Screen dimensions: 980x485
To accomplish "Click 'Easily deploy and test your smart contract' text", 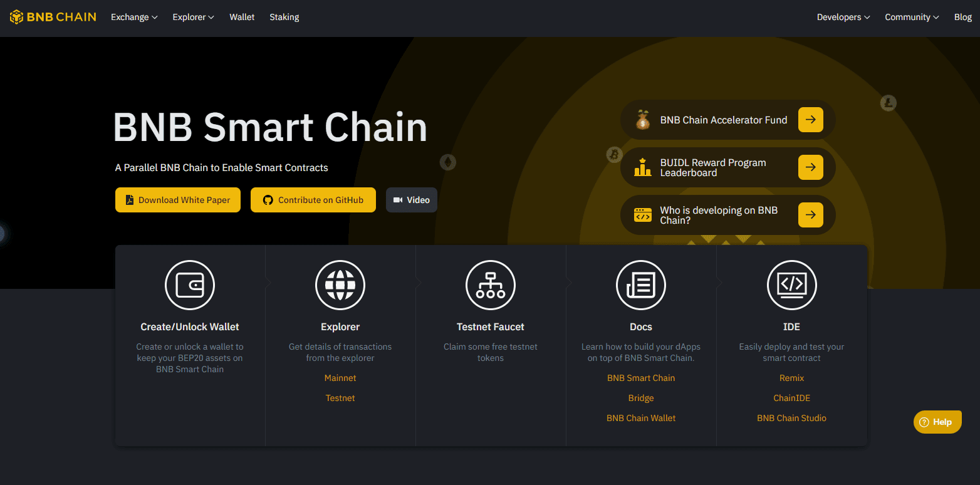I will click(x=791, y=352).
